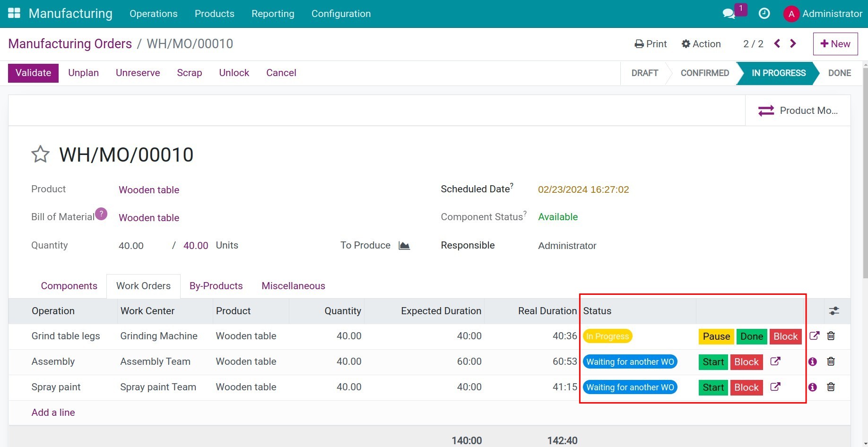Open the Wooden table product link
This screenshot has width=868, height=447.
(149, 190)
